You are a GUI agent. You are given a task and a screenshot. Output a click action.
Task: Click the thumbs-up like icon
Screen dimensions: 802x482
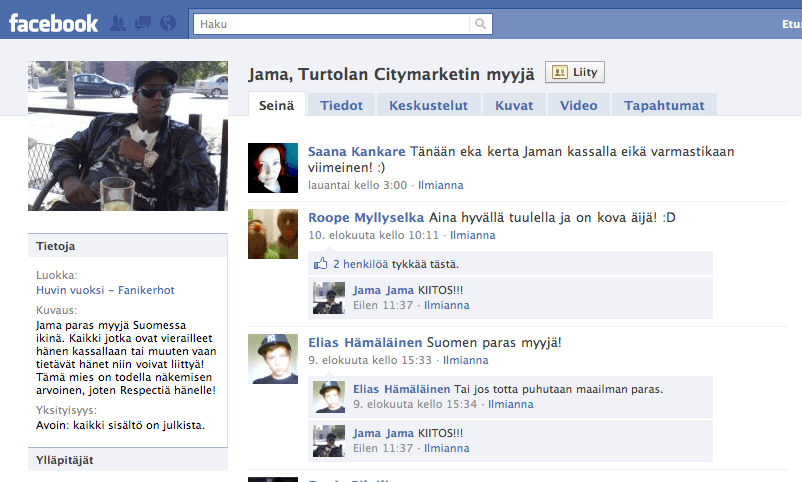pyautogui.click(x=321, y=264)
